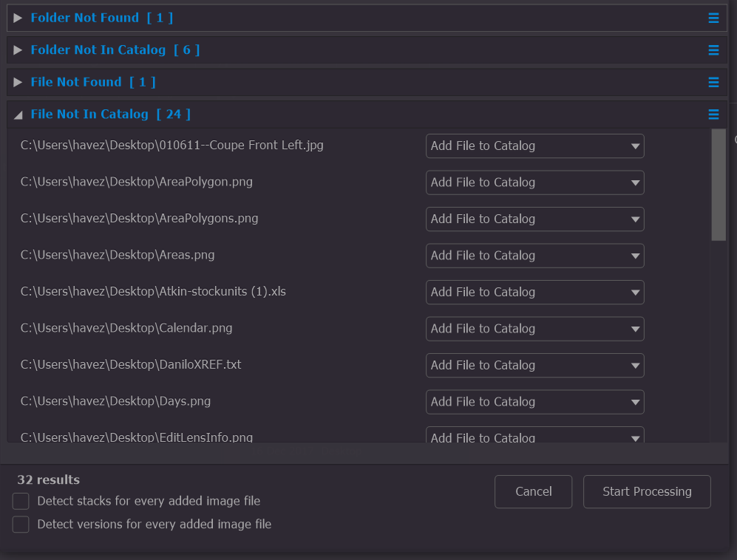Select the Calendar.png file path
The width and height of the screenshot is (737, 560).
pyautogui.click(x=126, y=328)
